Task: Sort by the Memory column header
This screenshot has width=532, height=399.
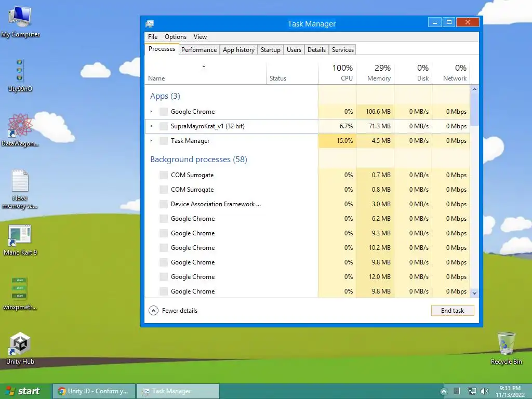Action: (x=375, y=73)
